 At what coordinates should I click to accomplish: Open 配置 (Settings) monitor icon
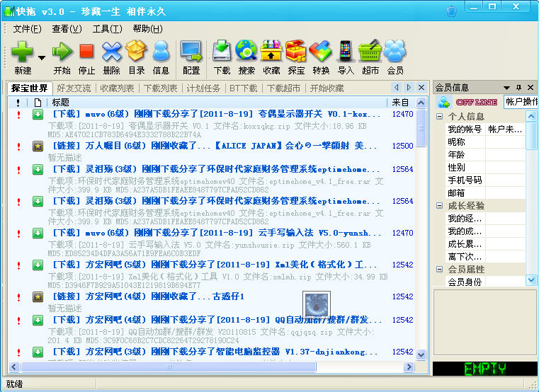(191, 52)
